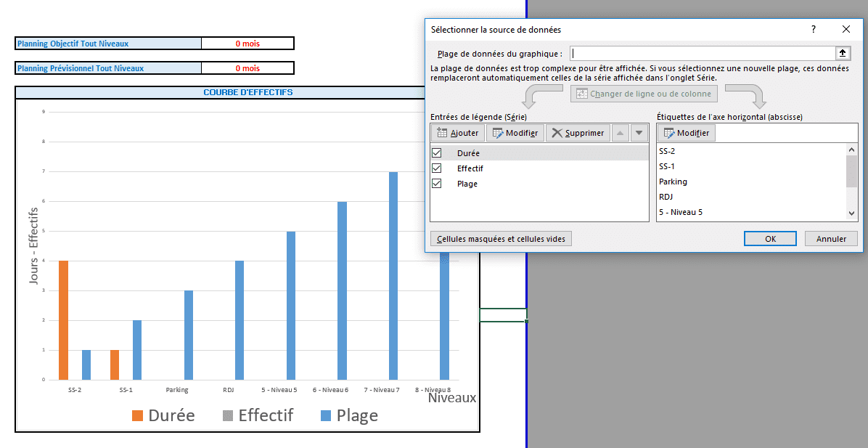Click the range selector collapse icon
The height and width of the screenshot is (448, 868).
843,53
